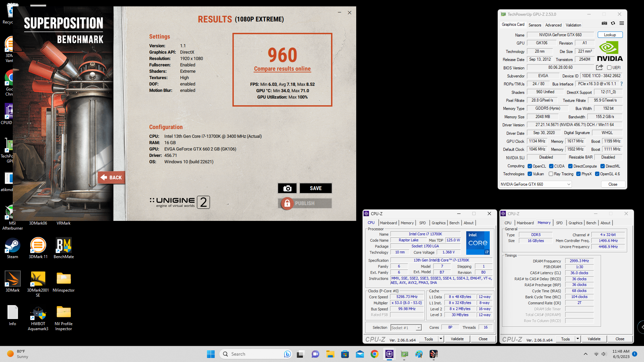
Task: Open the Socket #1 selection dropdown
Action: pos(406,328)
